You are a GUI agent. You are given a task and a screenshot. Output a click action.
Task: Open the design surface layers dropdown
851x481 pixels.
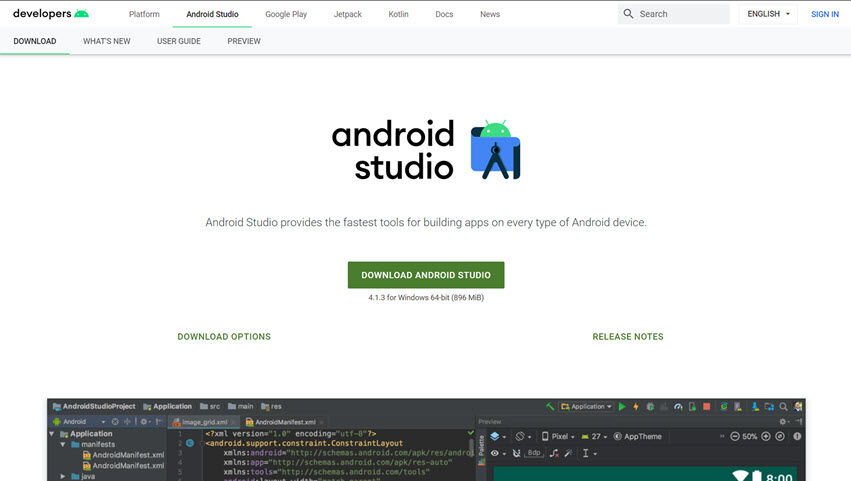point(498,436)
